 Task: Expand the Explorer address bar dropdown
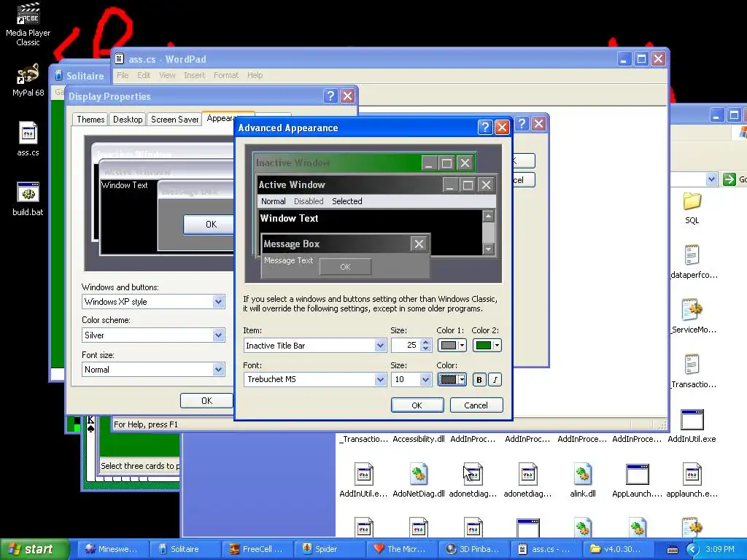711,179
